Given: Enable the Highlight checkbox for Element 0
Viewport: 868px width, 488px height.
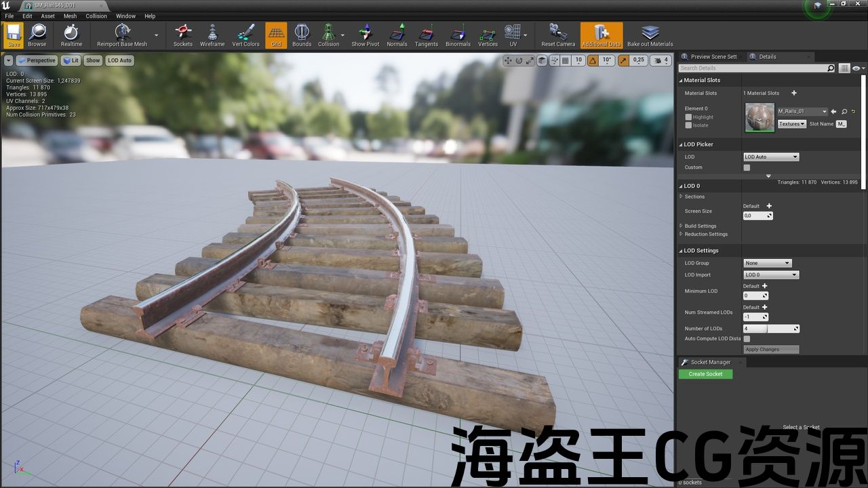Looking at the screenshot, I should tap(688, 117).
